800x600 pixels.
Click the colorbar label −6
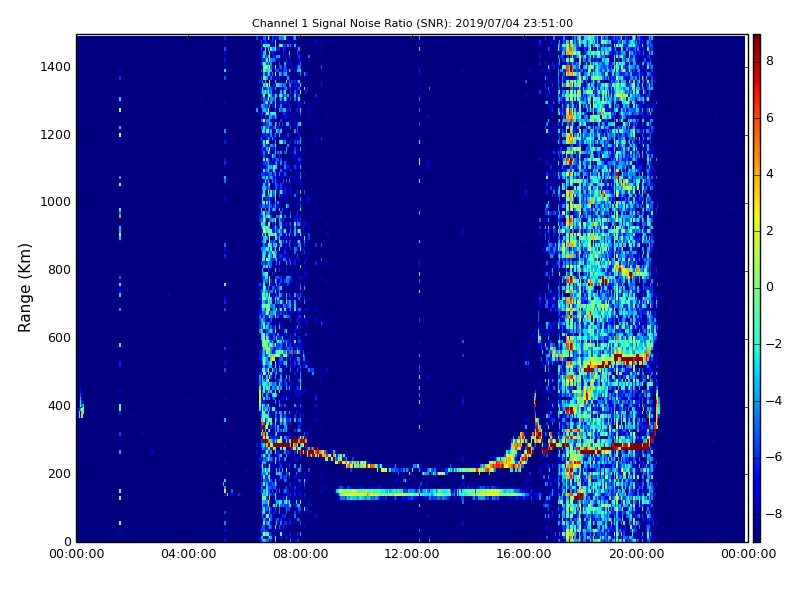pyautogui.click(x=774, y=457)
